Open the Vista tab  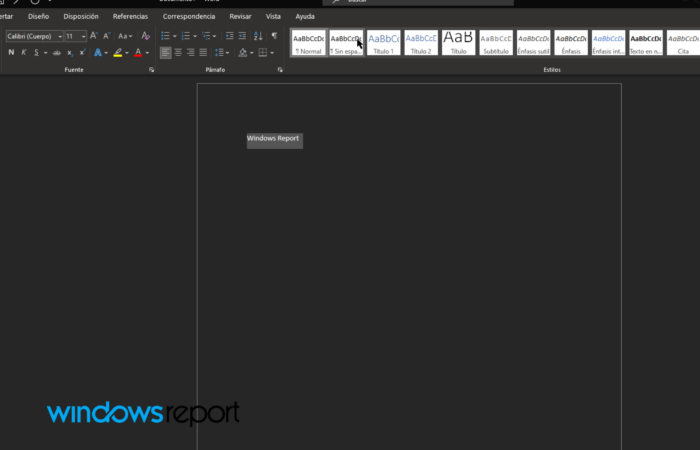(273, 17)
